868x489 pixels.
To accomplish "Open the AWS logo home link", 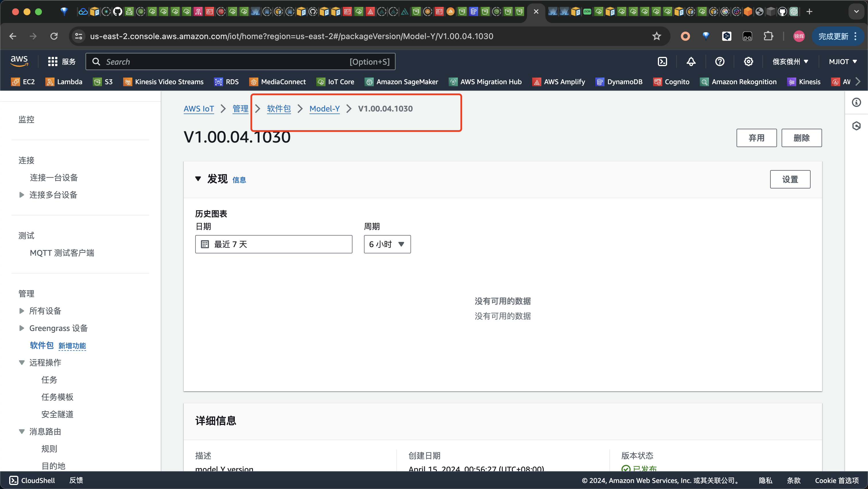I will click(x=19, y=61).
